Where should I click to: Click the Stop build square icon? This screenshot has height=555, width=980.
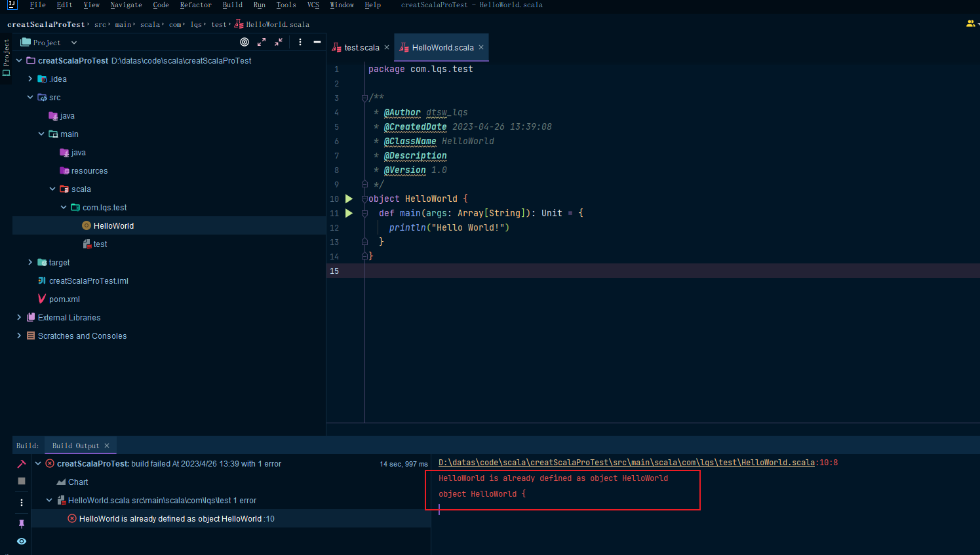coord(22,481)
